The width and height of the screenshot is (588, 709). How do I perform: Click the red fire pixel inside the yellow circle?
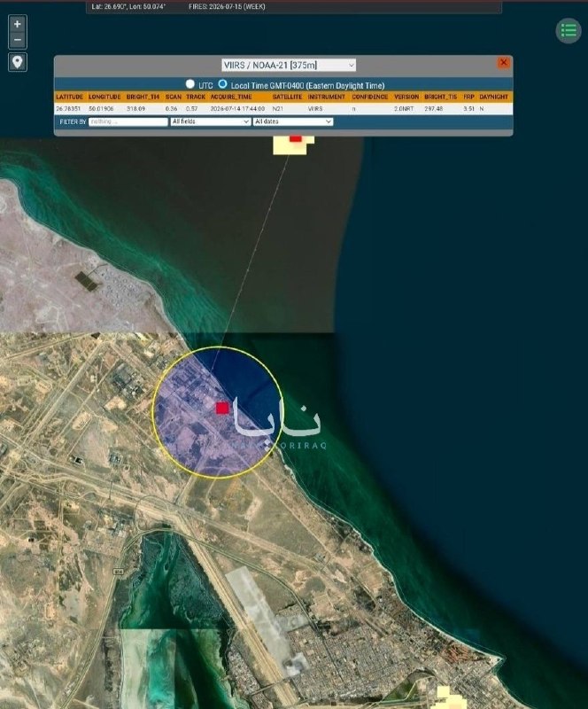pos(222,409)
